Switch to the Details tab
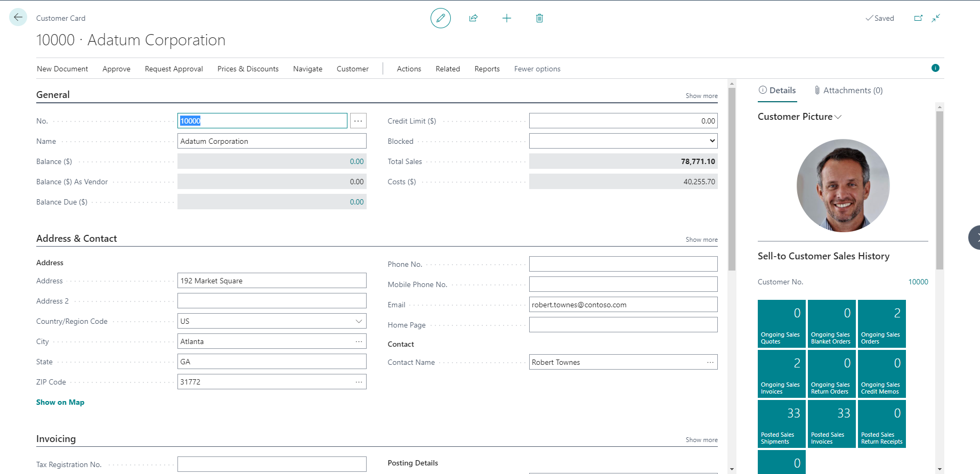 tap(777, 91)
